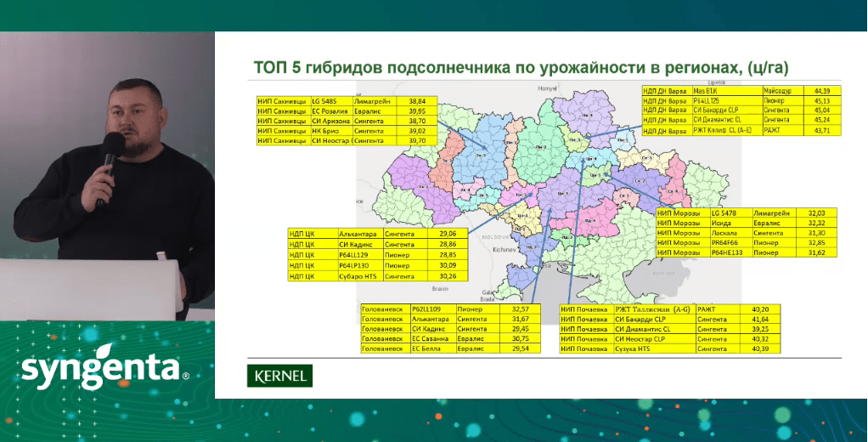
Task: Click the "РАЖТ" cell in the НИП Почаевка table
Action: [718, 309]
